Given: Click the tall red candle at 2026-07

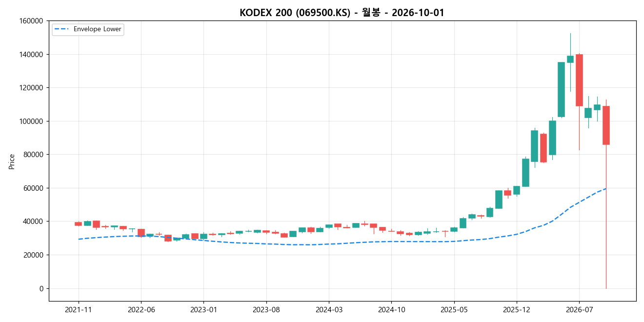Looking at the screenshot, I should coord(579,80).
